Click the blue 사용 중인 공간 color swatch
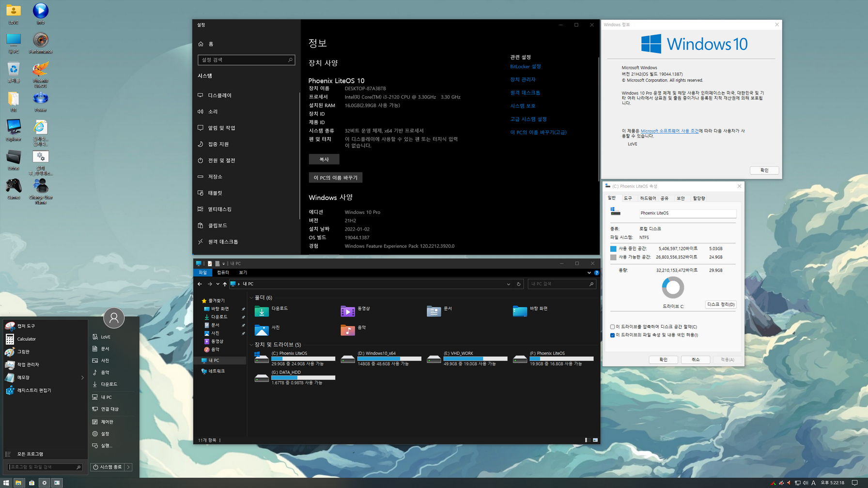The image size is (868, 488). click(613, 249)
